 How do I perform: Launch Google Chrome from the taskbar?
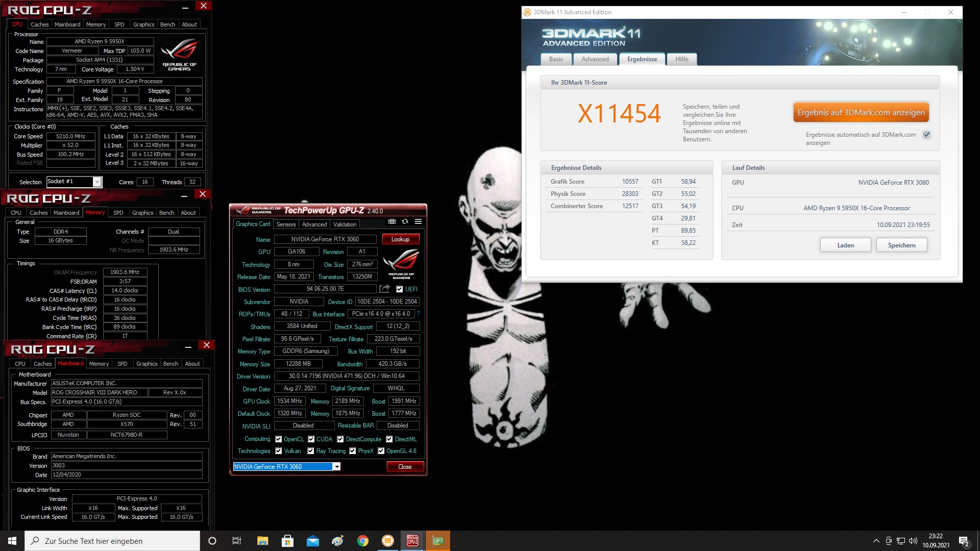[x=362, y=541]
